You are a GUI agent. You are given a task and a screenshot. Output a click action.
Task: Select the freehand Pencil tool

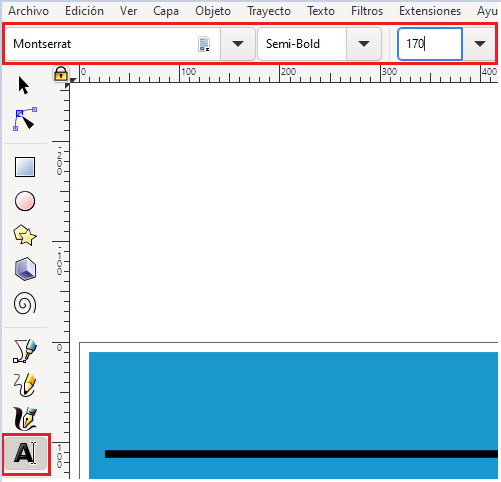pyautogui.click(x=25, y=385)
